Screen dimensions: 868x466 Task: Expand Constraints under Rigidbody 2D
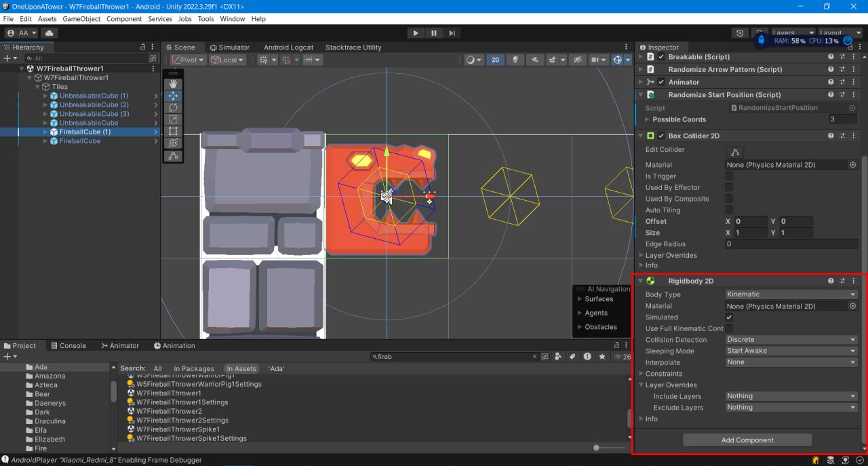click(x=642, y=373)
